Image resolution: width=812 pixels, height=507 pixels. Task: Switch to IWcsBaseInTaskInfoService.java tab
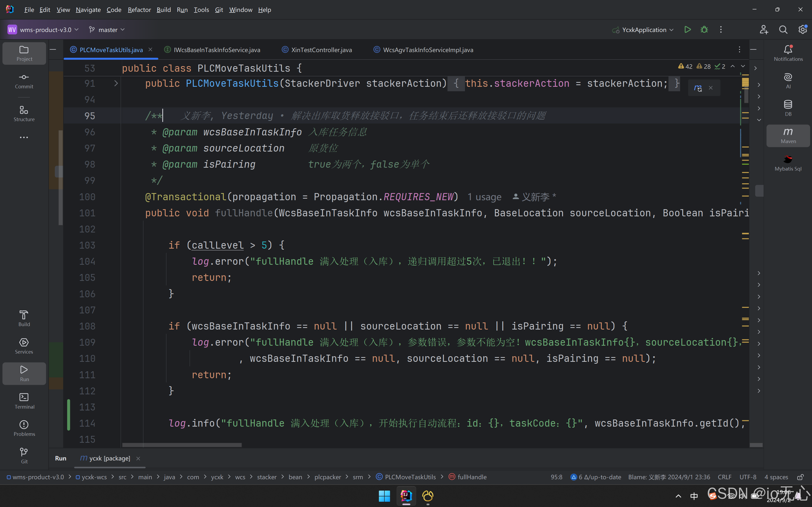click(x=213, y=50)
